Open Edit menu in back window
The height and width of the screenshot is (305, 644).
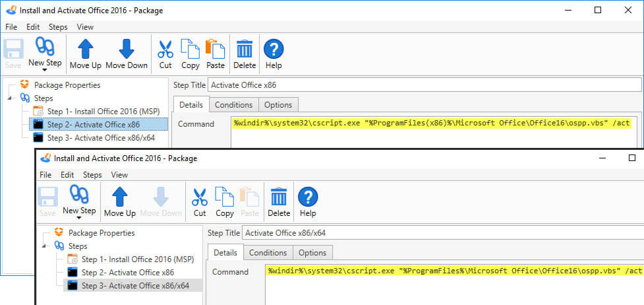click(33, 27)
